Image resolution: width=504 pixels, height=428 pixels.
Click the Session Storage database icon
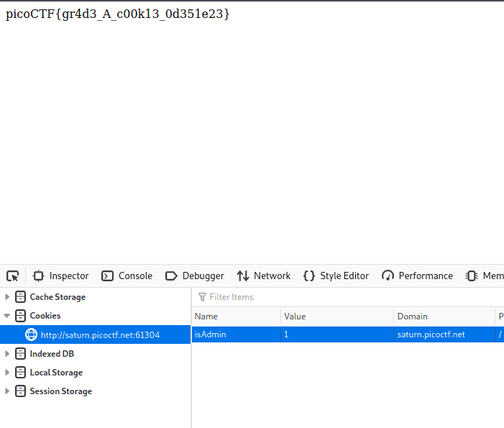pos(20,391)
